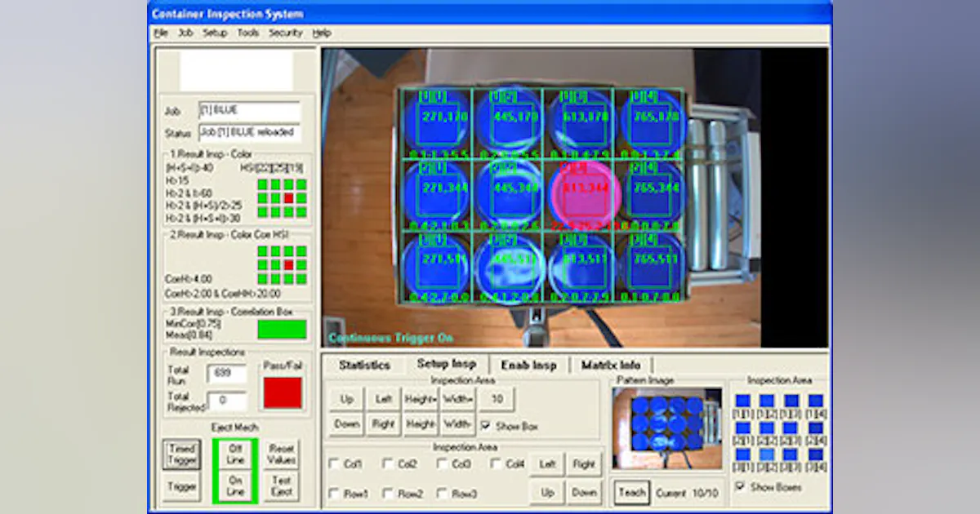Select inspection area square [3][2]
The height and width of the screenshot is (514, 980).
click(x=767, y=454)
